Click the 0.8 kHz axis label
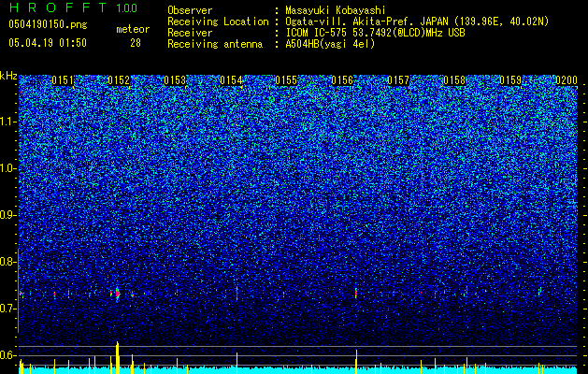This screenshot has height=374, width=588. pyautogui.click(x=7, y=262)
